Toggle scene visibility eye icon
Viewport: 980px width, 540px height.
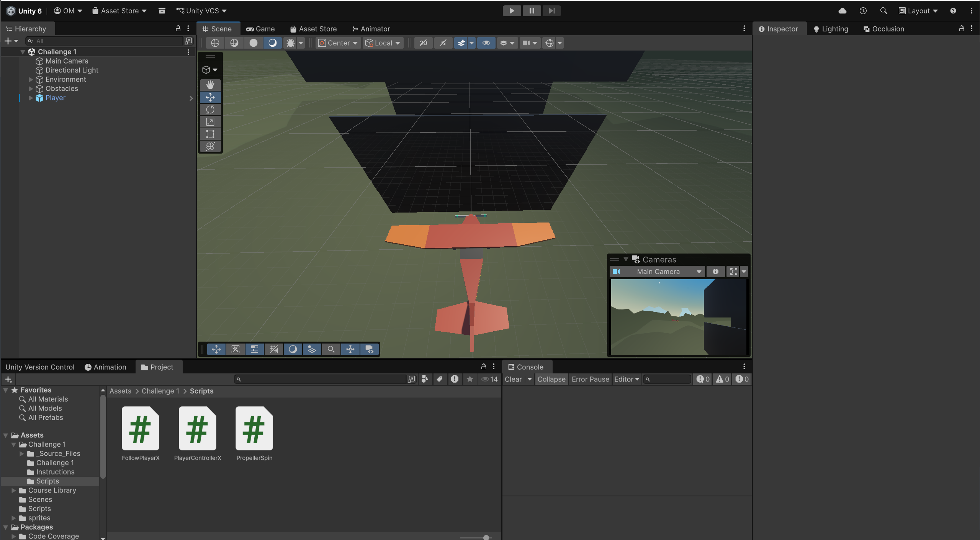click(x=486, y=43)
